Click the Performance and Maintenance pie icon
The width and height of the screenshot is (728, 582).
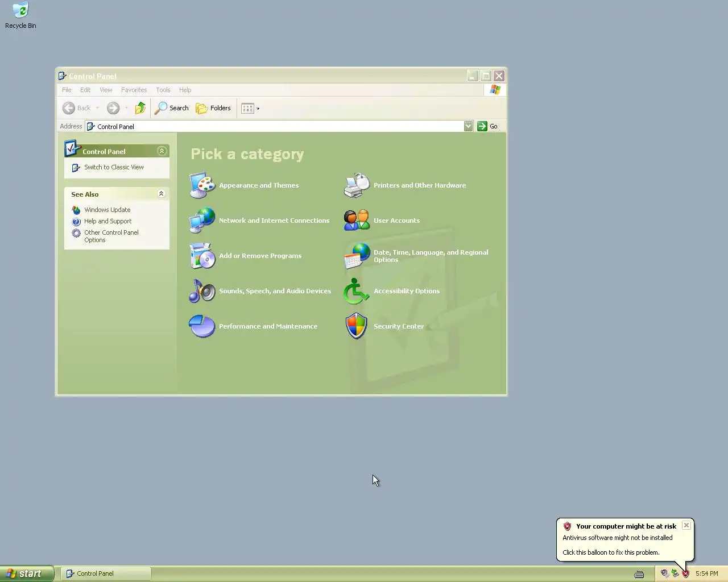[x=202, y=326]
